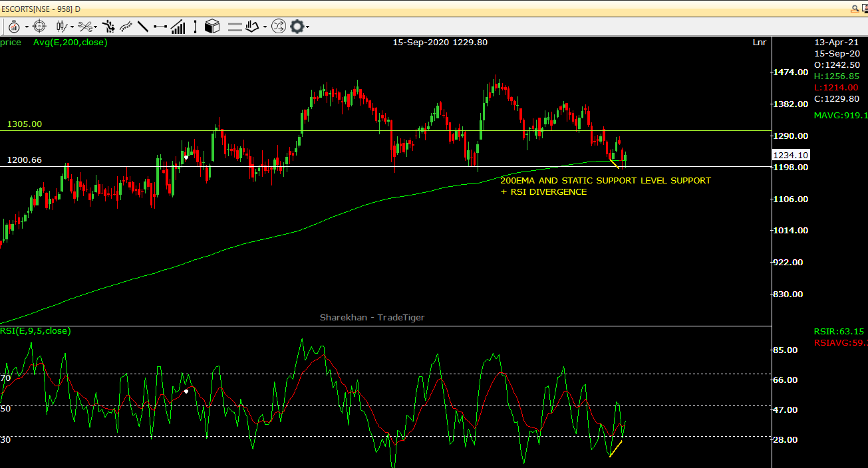Click the RSIAVG:59 value in red
The image size is (868, 468).
click(841, 342)
